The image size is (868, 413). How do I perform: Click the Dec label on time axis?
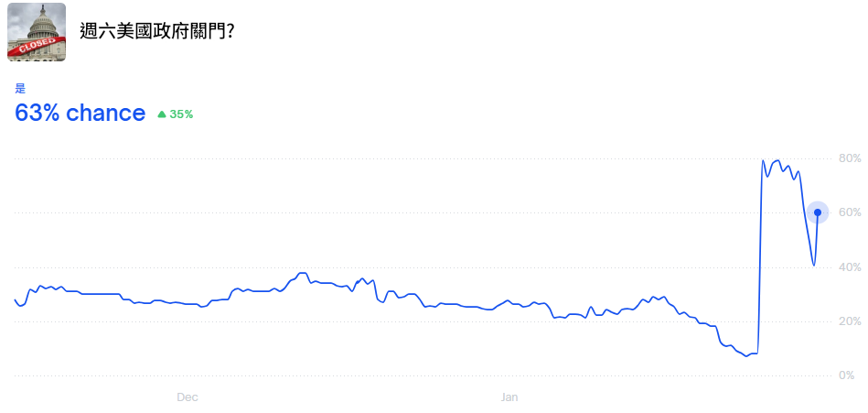188,397
